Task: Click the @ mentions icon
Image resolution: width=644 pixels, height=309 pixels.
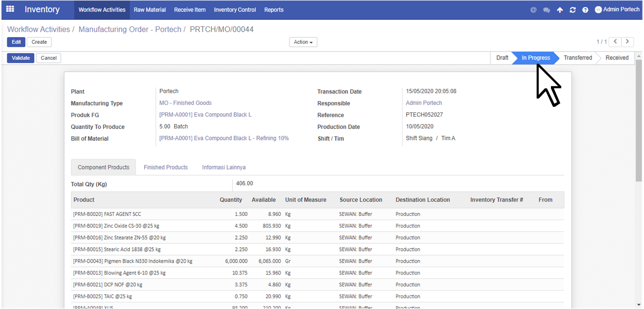Action: tap(533, 9)
